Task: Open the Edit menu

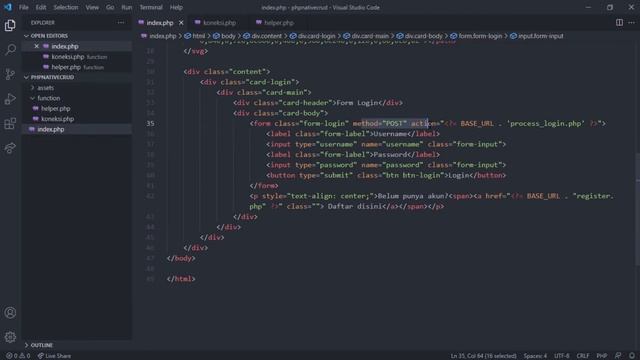Action: point(41,7)
